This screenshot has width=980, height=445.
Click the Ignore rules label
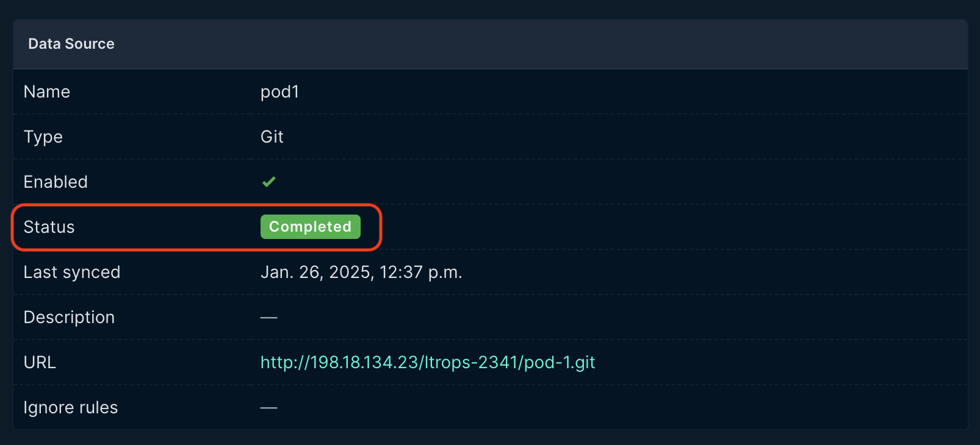pos(71,407)
